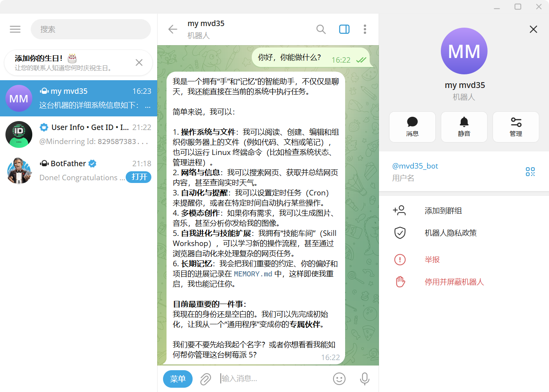Open the three-dot chat options menu
This screenshot has width=549, height=392.
365,29
